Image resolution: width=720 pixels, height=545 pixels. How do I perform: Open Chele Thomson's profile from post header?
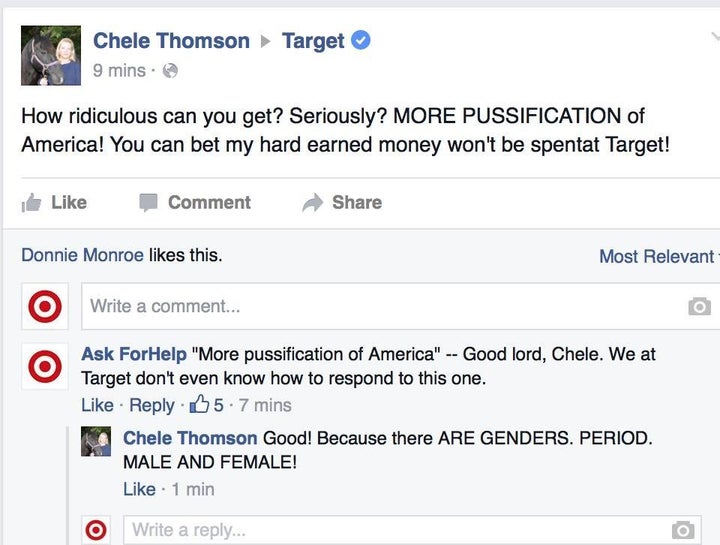point(171,40)
